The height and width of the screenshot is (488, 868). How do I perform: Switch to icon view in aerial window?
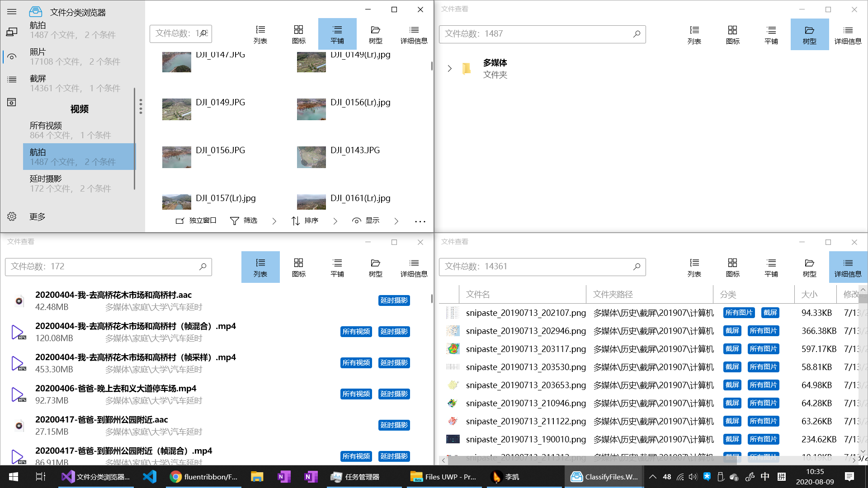point(298,34)
